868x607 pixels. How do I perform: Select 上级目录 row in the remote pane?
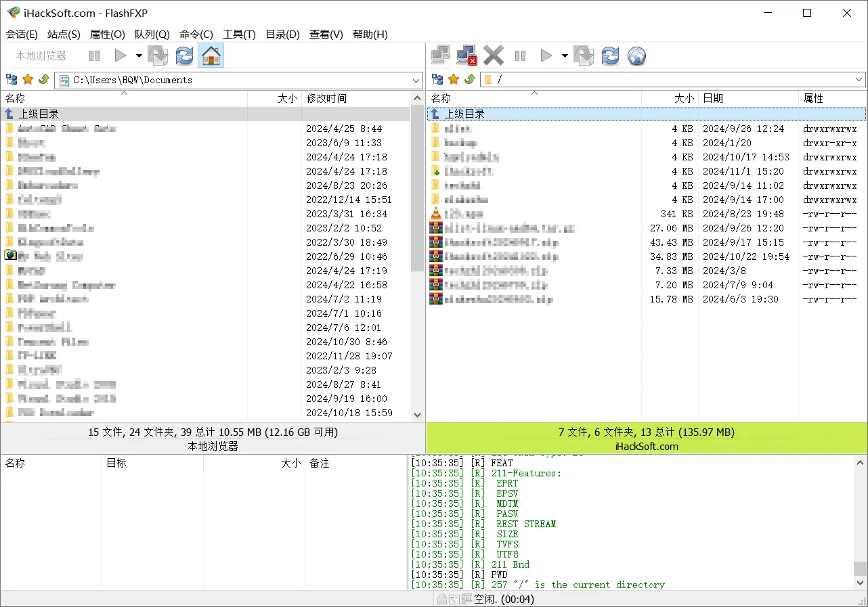click(647, 114)
